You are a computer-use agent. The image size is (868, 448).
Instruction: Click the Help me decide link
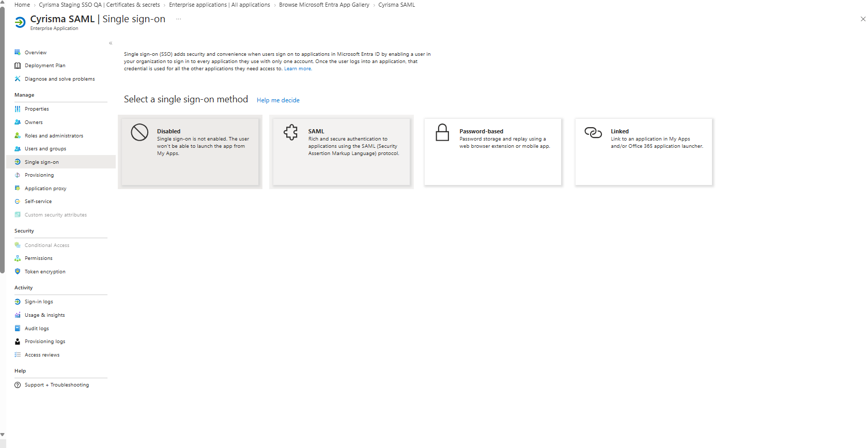(278, 100)
